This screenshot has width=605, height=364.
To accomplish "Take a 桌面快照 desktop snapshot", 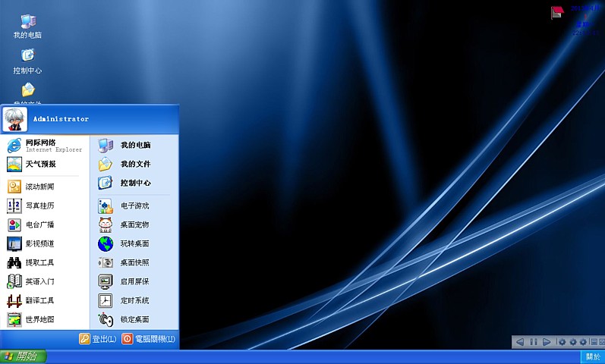I will click(134, 262).
